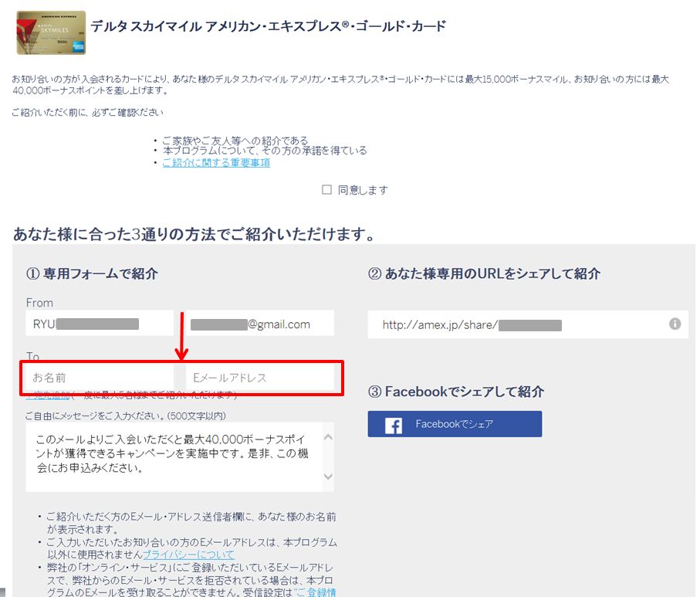
Task: Open the ご登録情 registration info link
Action: pos(315,592)
